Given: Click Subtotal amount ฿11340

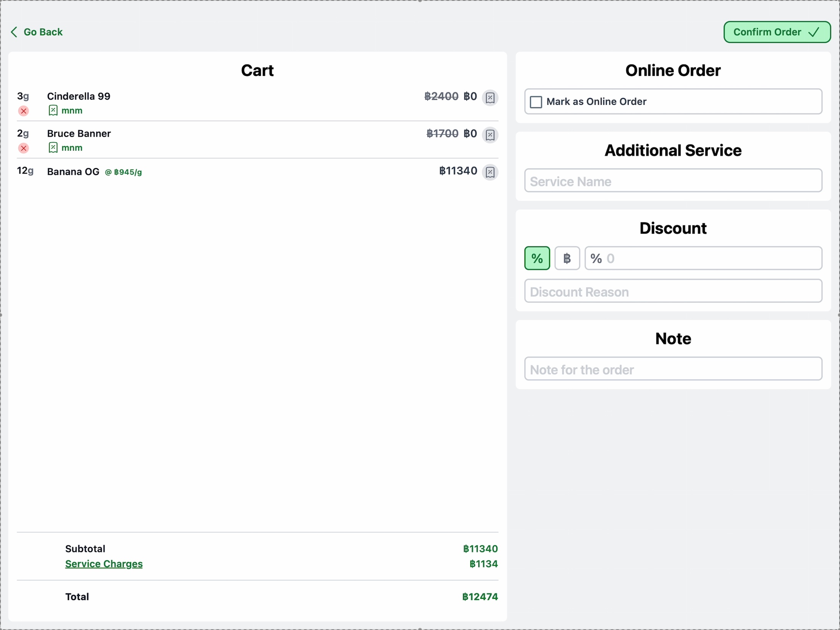Looking at the screenshot, I should [x=480, y=549].
